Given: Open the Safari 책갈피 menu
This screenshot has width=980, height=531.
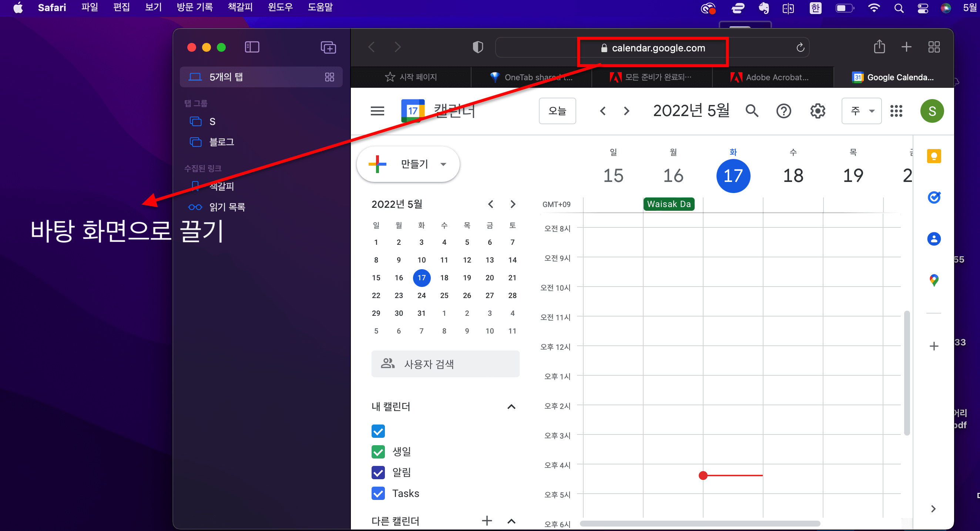Looking at the screenshot, I should pyautogui.click(x=240, y=7).
